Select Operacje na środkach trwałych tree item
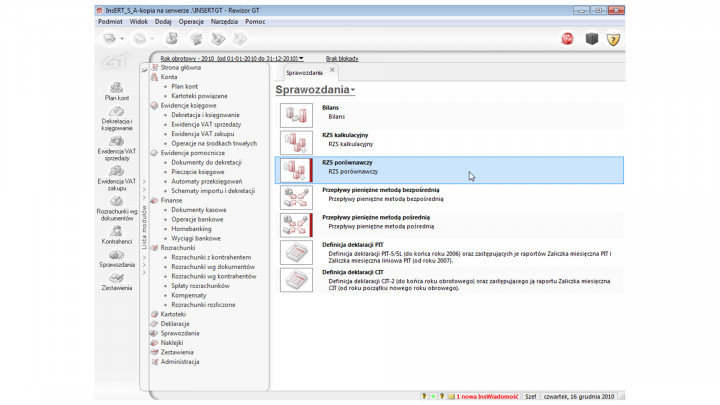 pos(214,143)
